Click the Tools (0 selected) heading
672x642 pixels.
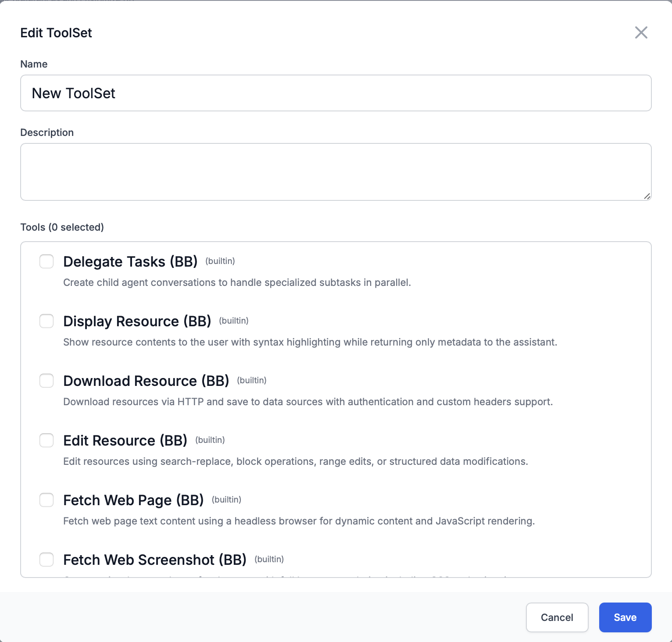tap(62, 227)
